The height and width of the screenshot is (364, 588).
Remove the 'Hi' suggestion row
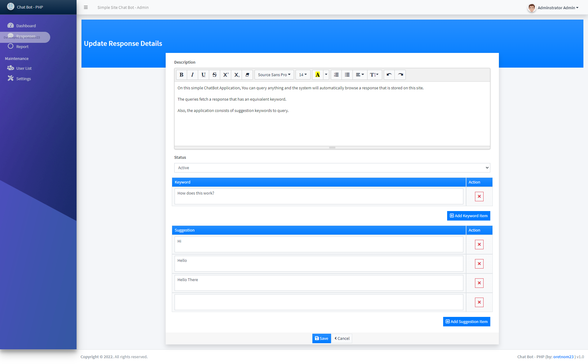[479, 244]
